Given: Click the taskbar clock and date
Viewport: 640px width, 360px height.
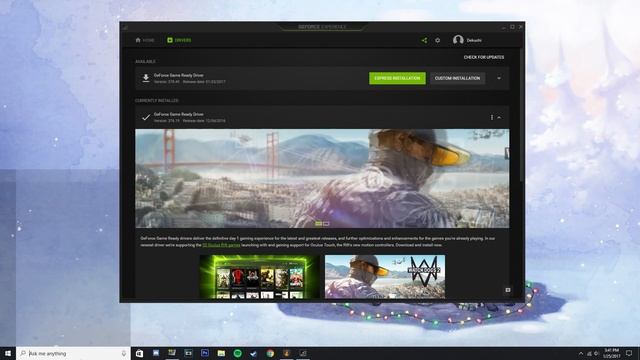Looking at the screenshot, I should (611, 353).
